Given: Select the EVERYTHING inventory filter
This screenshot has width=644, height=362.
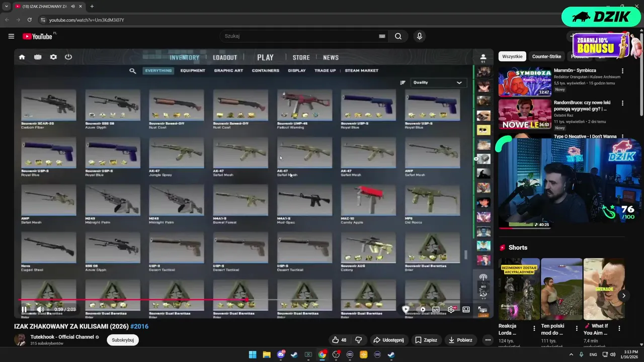Looking at the screenshot, I should tap(158, 70).
